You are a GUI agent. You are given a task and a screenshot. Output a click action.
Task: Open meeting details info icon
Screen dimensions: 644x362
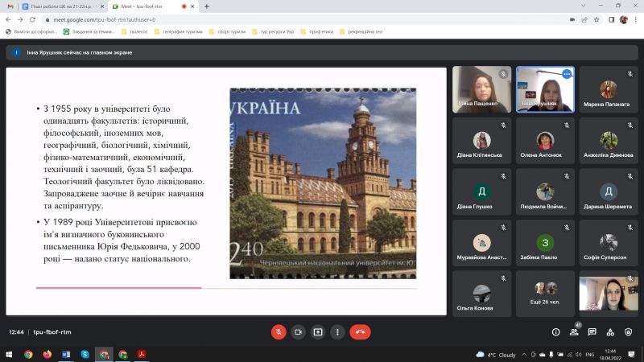555,332
